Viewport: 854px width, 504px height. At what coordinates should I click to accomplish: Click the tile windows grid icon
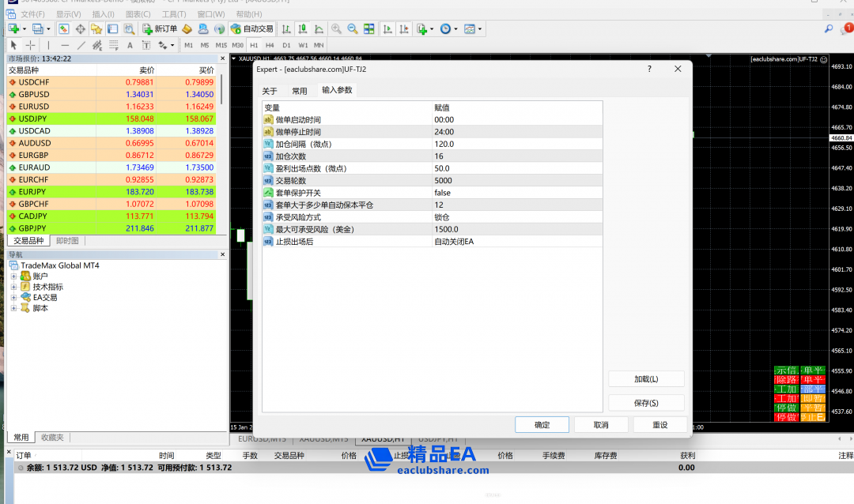coord(368,29)
